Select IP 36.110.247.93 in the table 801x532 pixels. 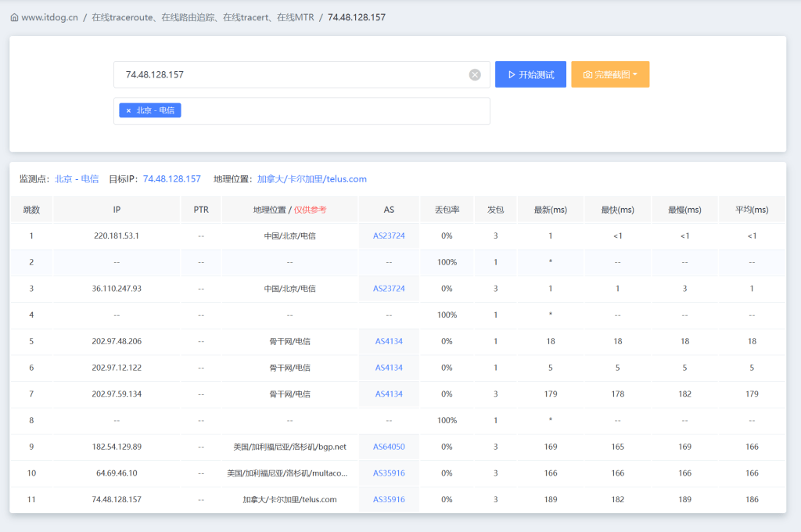point(117,288)
